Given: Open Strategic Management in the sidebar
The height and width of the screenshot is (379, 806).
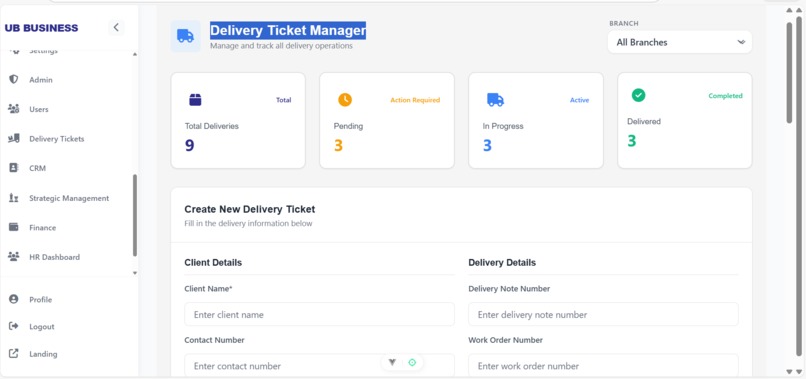Looking at the screenshot, I should 69,198.
